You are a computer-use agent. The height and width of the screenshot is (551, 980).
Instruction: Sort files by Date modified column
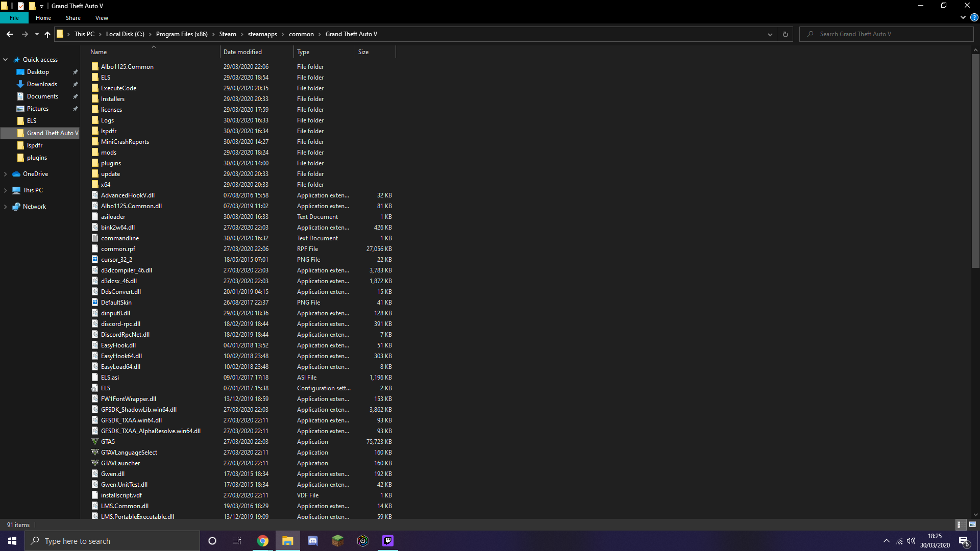[242, 52]
